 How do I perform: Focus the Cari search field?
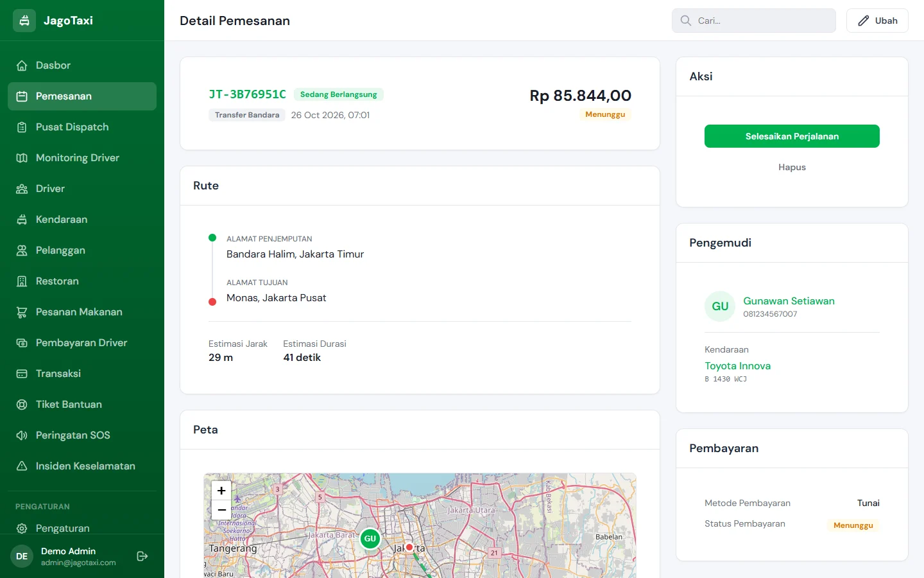pyautogui.click(x=754, y=21)
